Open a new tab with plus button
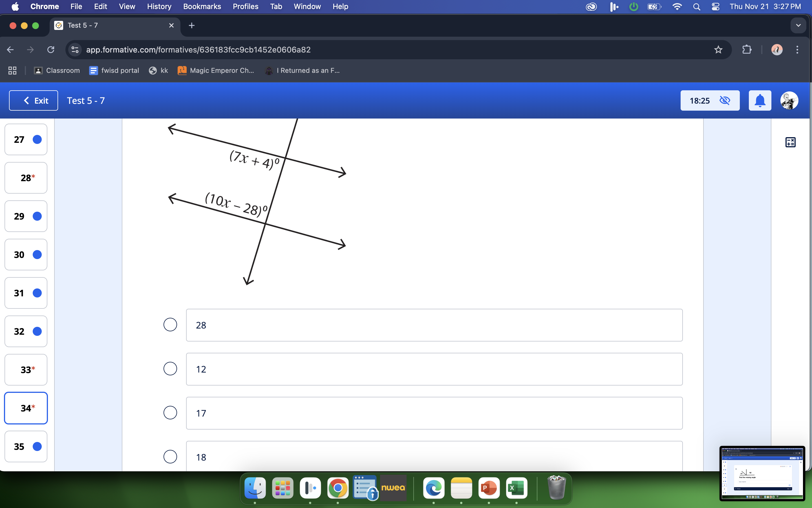The width and height of the screenshot is (812, 508). 192,25
